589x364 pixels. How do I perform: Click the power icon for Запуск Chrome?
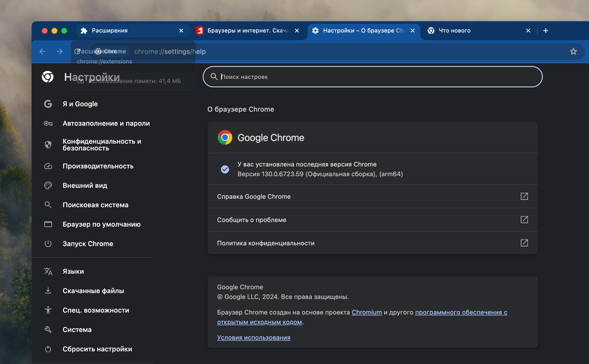point(48,244)
